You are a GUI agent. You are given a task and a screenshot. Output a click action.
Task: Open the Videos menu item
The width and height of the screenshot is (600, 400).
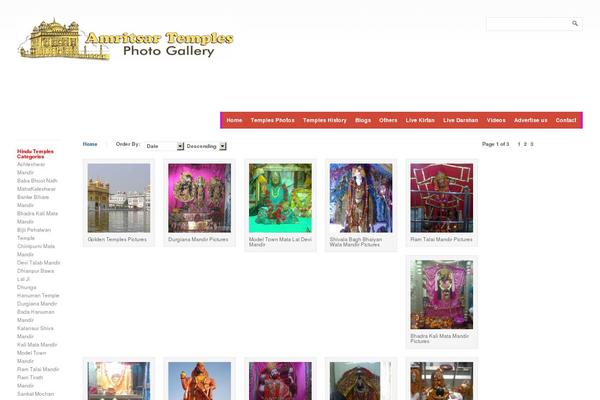coord(496,120)
